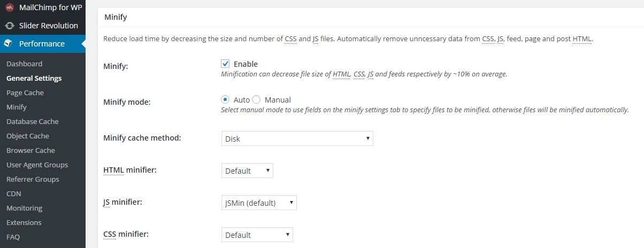Open User Agent Groups page
The width and height of the screenshot is (644, 248).
point(37,165)
